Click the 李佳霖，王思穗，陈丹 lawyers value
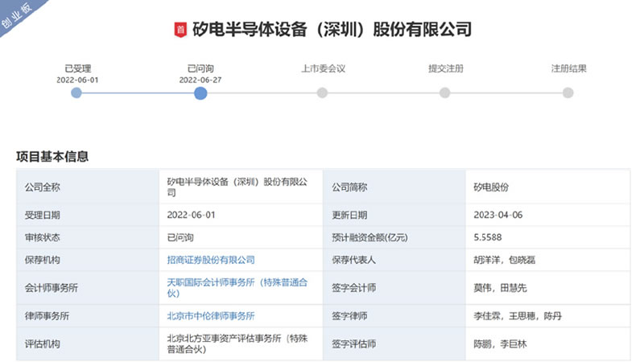The image size is (644, 362). pyautogui.click(x=518, y=316)
